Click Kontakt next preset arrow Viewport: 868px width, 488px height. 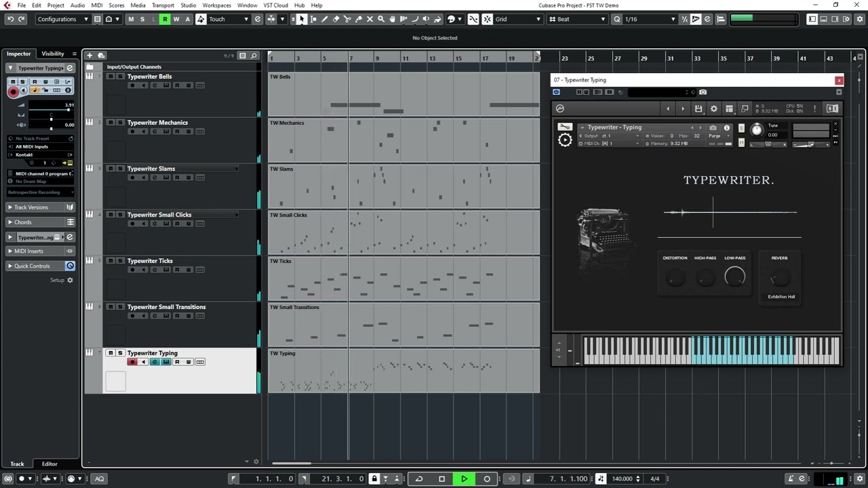click(682, 108)
